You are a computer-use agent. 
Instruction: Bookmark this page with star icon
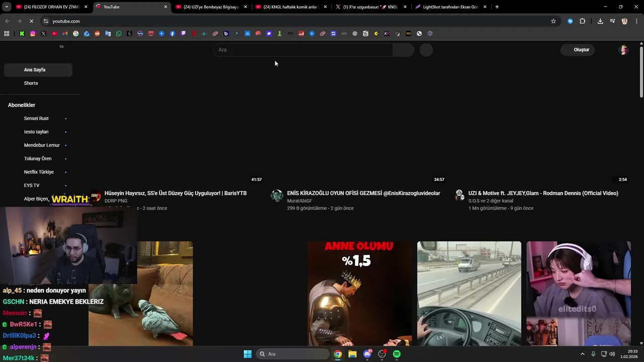click(553, 21)
